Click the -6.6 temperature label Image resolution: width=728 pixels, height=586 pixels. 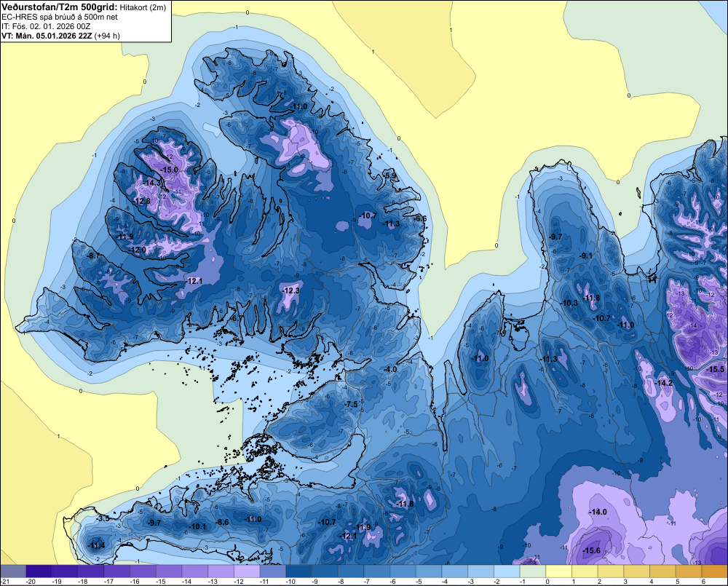(420, 218)
